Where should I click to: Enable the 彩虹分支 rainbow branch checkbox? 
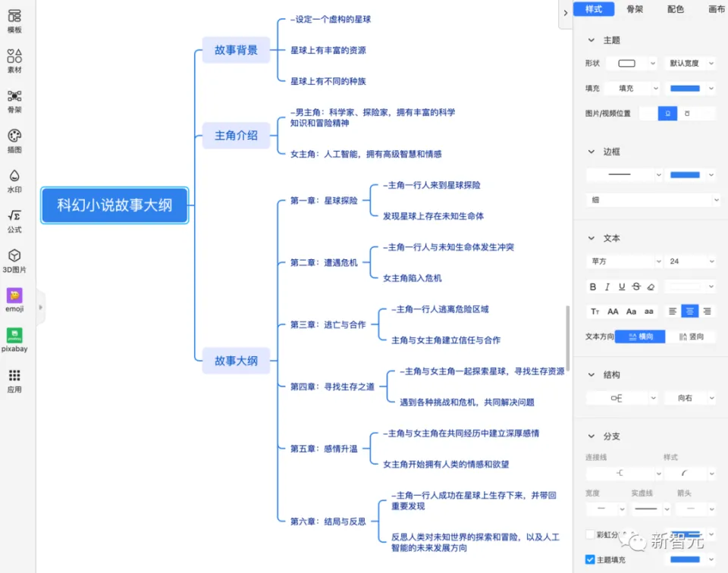(x=591, y=534)
